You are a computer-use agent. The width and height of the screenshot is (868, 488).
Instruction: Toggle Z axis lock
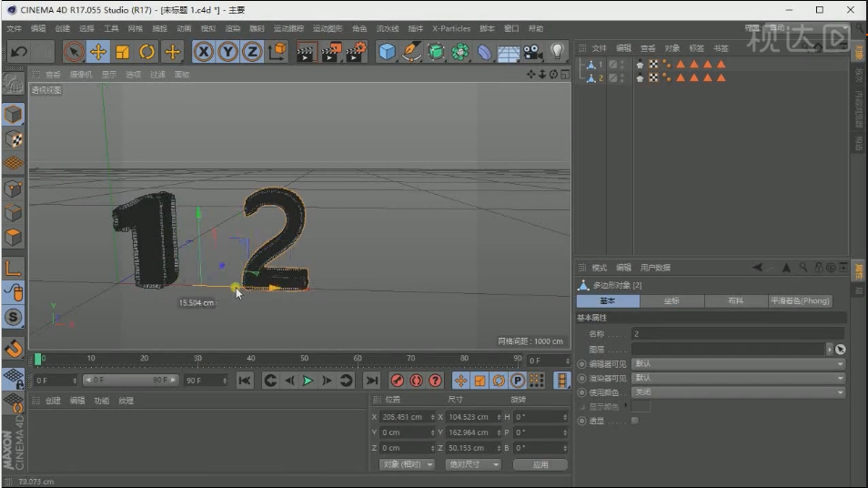point(252,52)
